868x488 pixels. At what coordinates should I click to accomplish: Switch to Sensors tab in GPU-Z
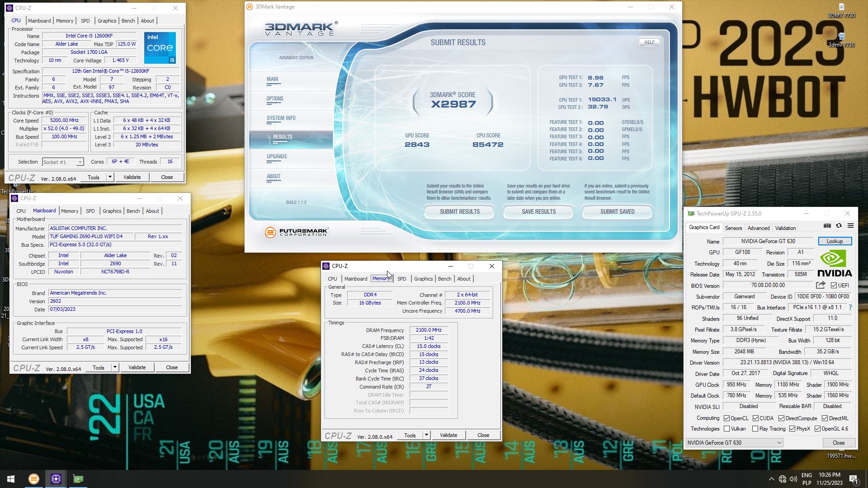(x=733, y=228)
